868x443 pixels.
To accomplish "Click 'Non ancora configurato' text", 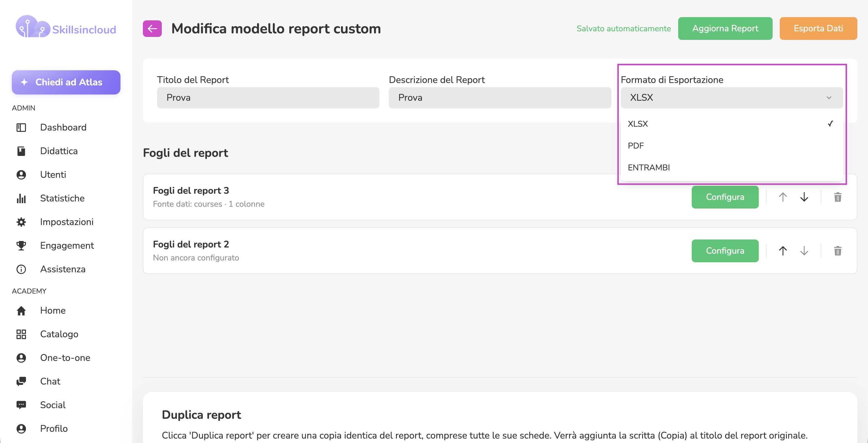I will pyautogui.click(x=196, y=258).
